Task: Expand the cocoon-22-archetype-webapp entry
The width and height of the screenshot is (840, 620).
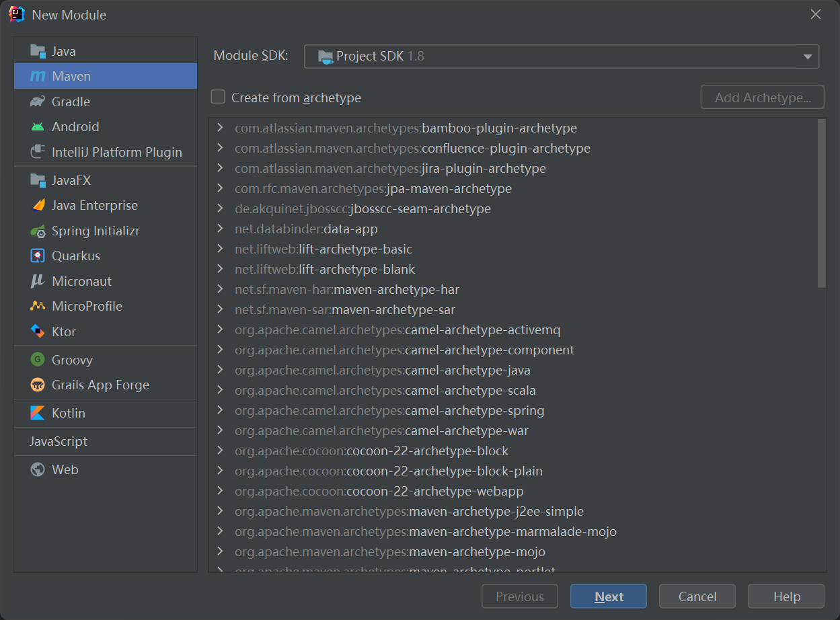Action: pos(220,491)
